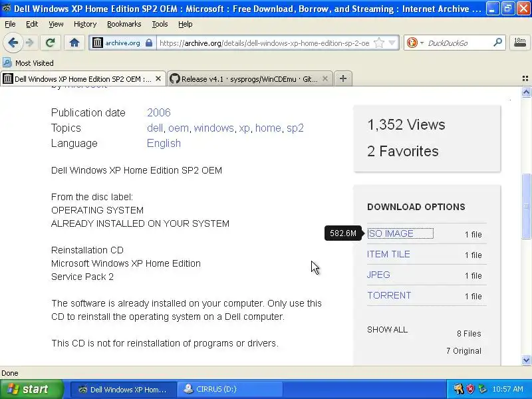Click the 18m toolbar button

519,43
